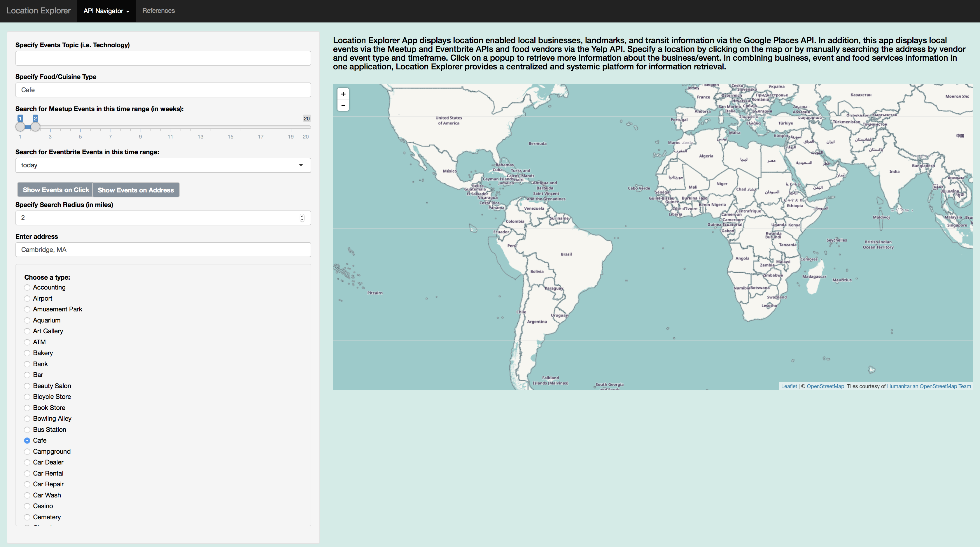Click the search radius stepper arrows

[x=302, y=218]
